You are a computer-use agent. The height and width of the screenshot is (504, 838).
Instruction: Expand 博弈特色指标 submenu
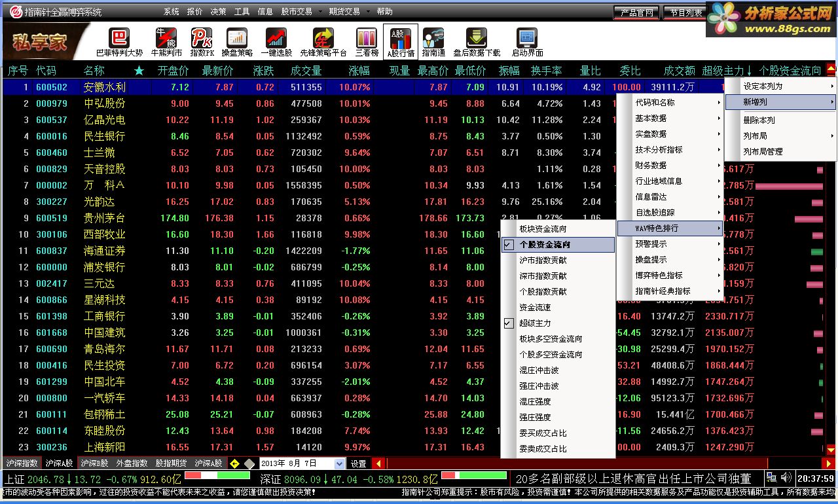[x=670, y=276]
